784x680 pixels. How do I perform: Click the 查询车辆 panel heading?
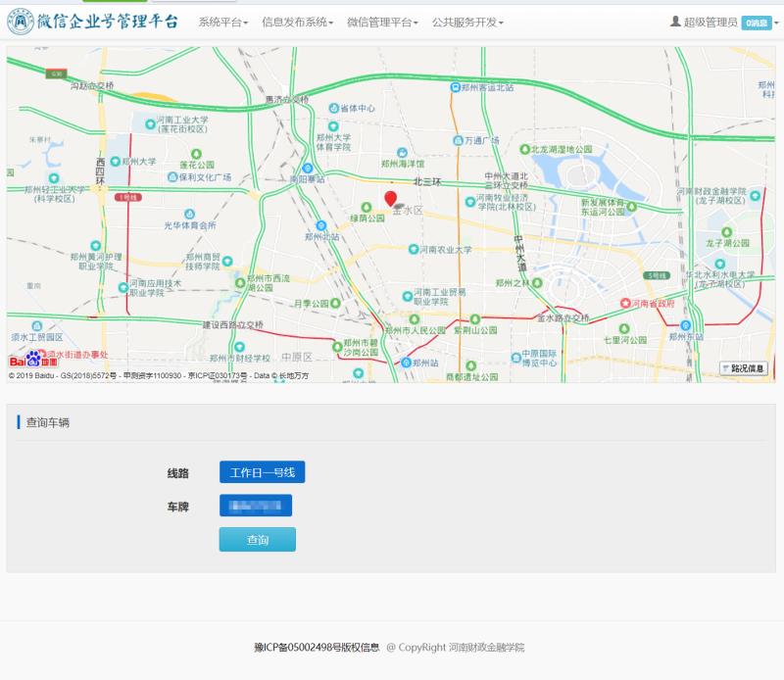(x=47, y=422)
